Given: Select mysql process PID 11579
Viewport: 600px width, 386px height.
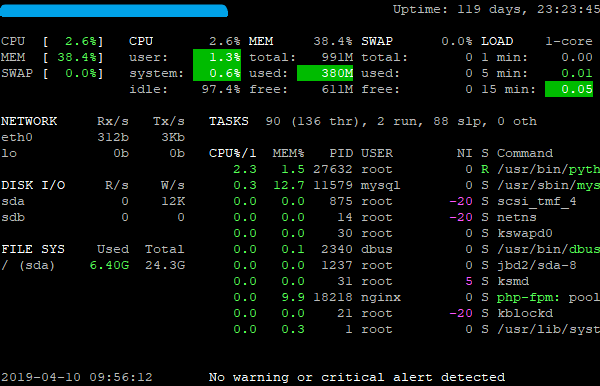Looking at the screenshot, I should 416,186.
